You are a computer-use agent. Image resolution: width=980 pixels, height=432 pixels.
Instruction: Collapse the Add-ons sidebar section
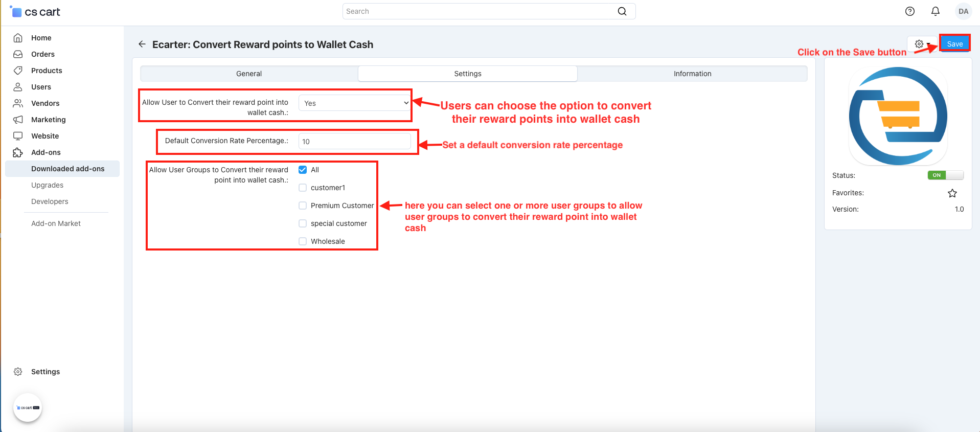[46, 152]
